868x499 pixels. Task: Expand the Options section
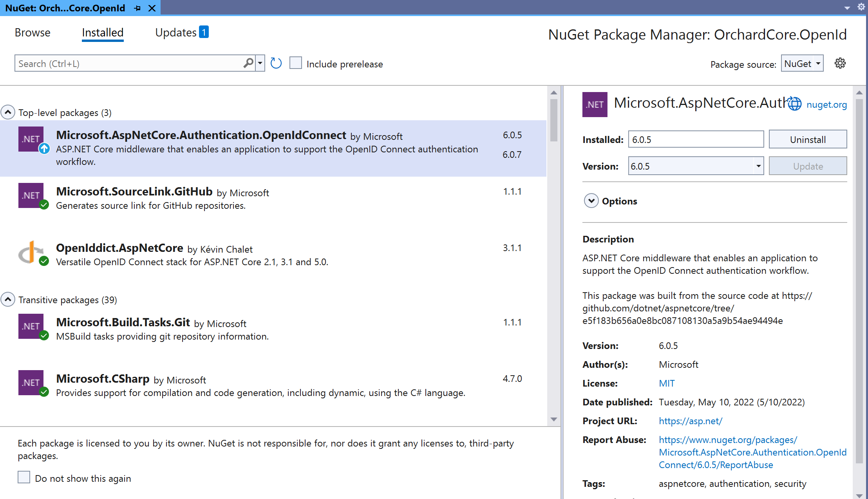591,201
